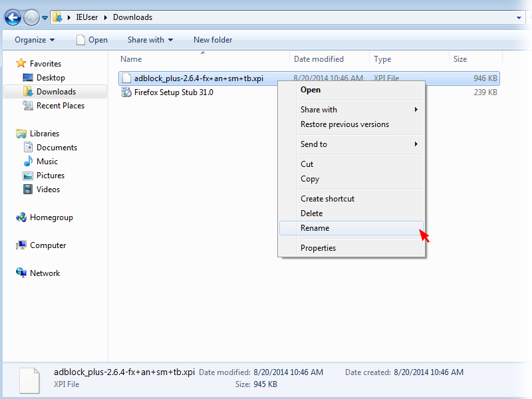The image size is (532, 399).
Task: Click the Network icon in sidebar
Action: click(21, 273)
